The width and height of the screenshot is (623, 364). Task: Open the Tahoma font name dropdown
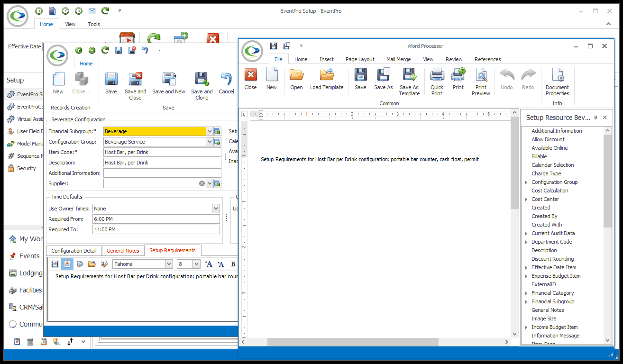[169, 264]
